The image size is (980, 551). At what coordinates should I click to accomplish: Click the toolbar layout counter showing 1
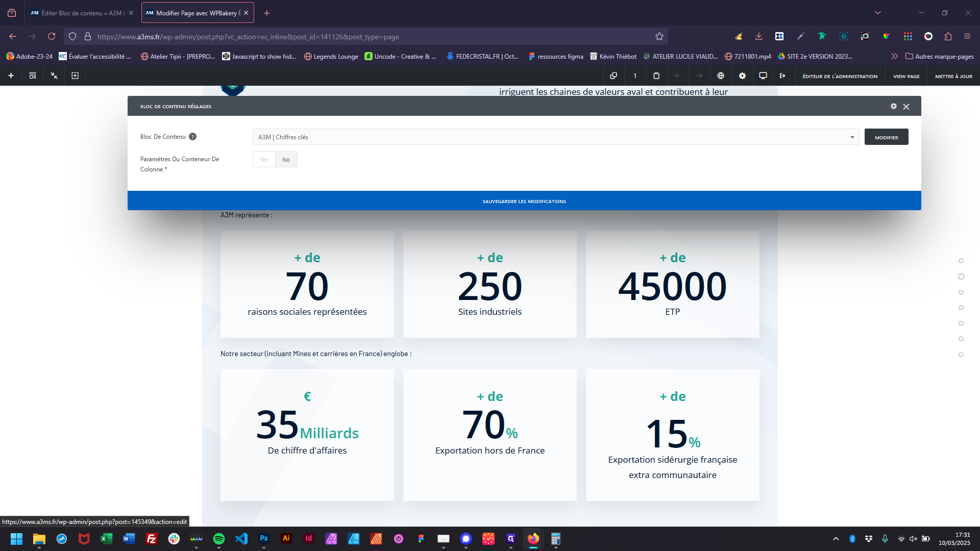(x=635, y=76)
